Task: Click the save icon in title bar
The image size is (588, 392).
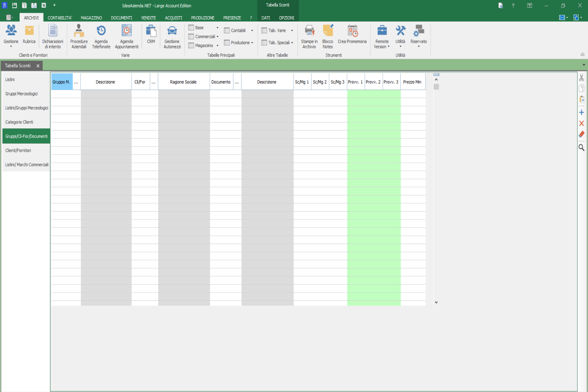Action: point(14,5)
